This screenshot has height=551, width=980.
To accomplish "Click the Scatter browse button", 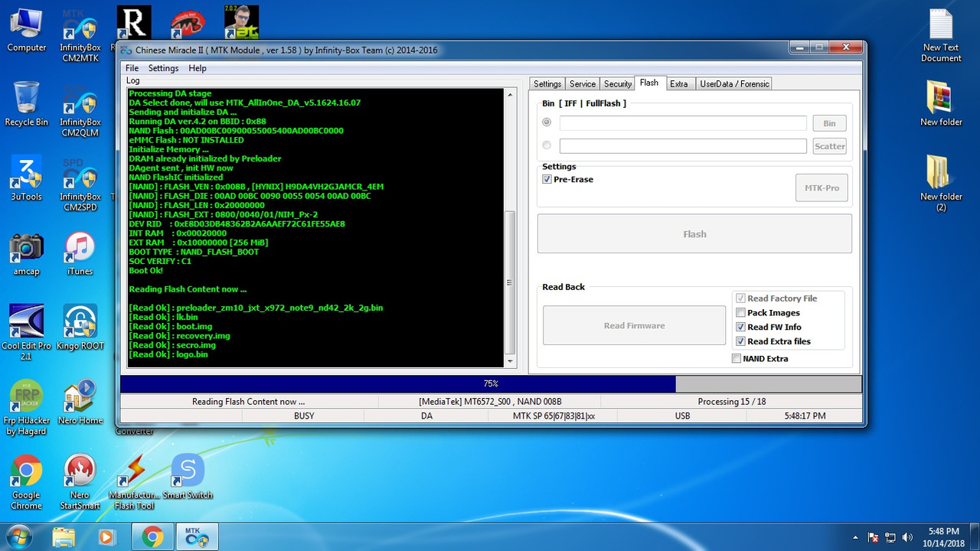I will coord(829,146).
